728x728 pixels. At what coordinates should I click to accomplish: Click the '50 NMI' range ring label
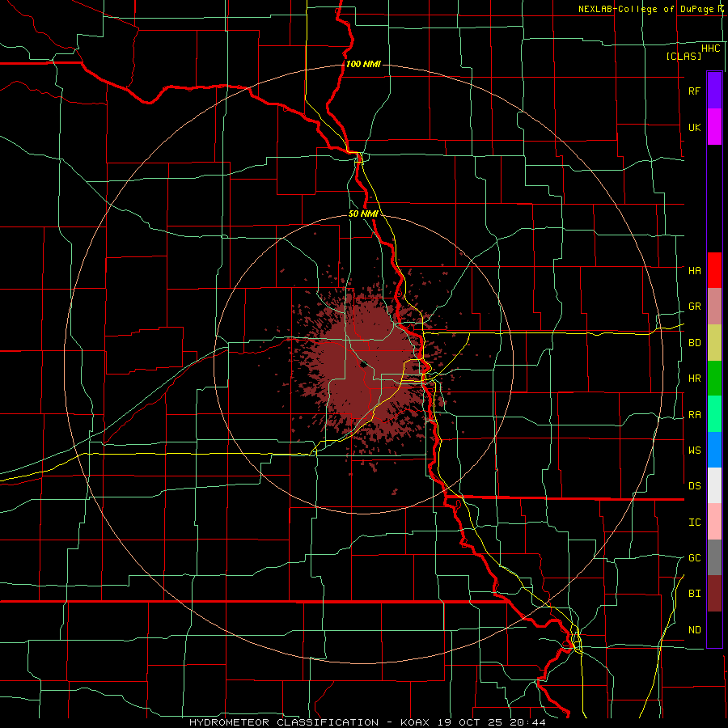363,214
